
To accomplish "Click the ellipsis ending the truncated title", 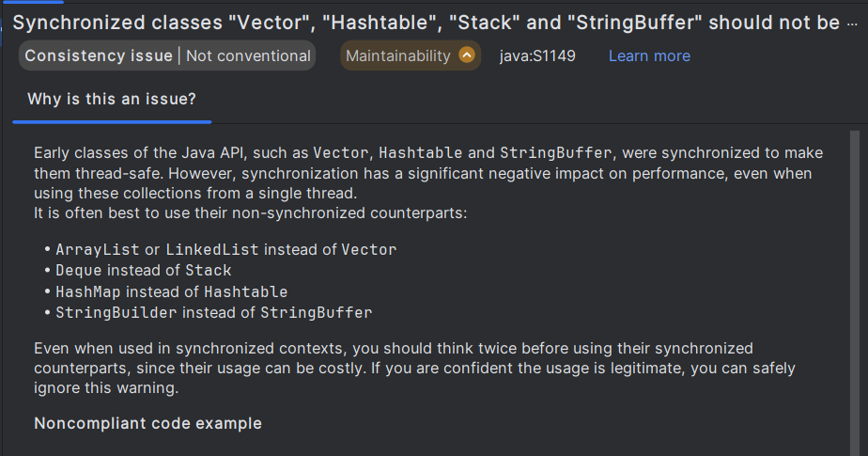I will point(856,22).
